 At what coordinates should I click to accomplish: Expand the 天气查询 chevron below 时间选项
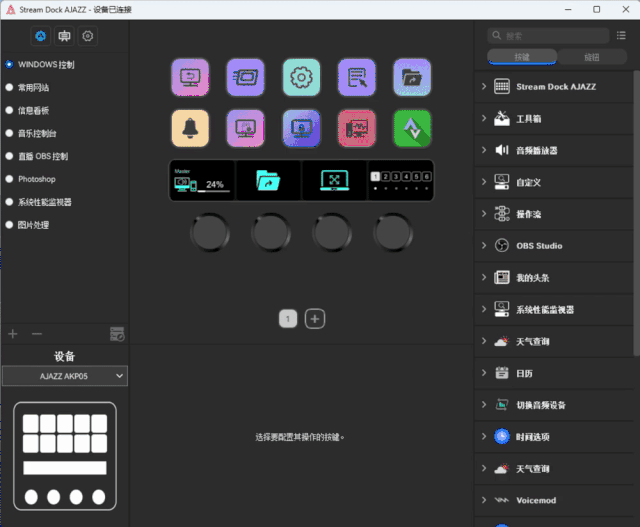click(484, 469)
